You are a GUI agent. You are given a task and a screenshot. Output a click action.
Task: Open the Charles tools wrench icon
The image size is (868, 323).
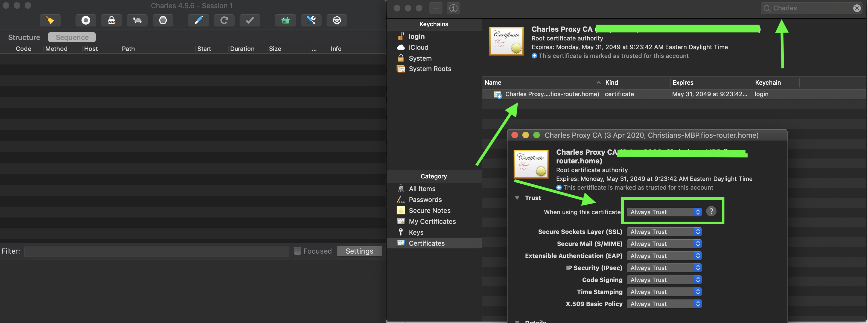311,20
